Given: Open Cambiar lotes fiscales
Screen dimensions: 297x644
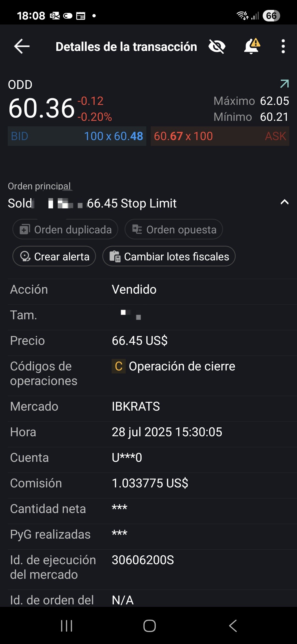Looking at the screenshot, I should 169,256.
